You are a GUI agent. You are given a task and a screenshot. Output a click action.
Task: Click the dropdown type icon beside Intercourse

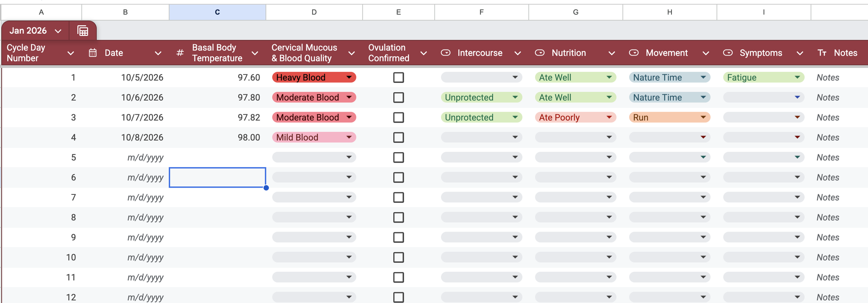pos(445,53)
